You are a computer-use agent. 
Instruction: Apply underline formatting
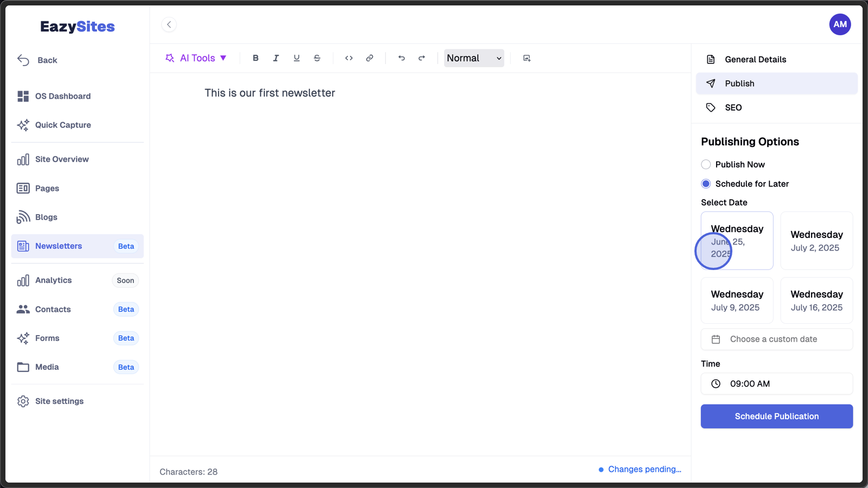point(297,58)
